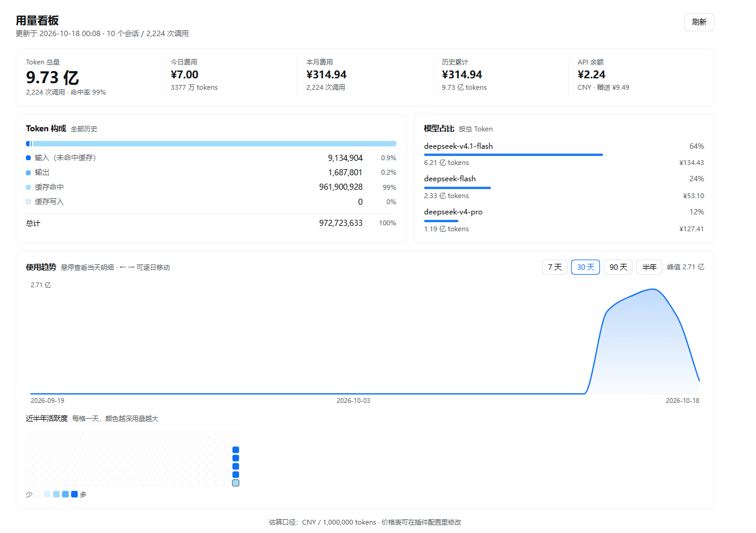The width and height of the screenshot is (756, 533).
Task: Click the 0.2% output percentage
Action: pyautogui.click(x=389, y=173)
